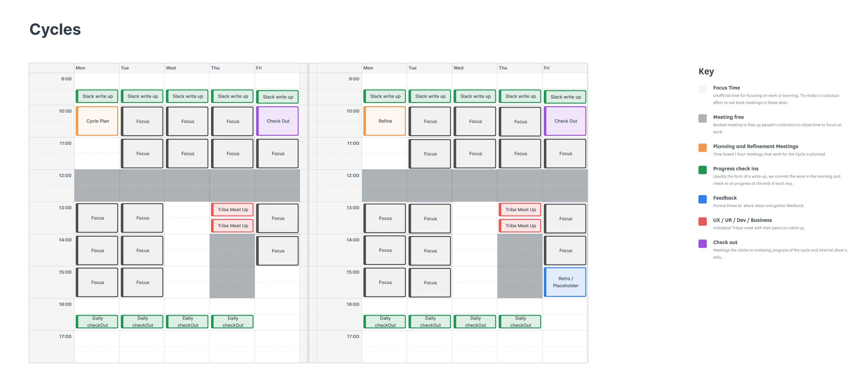Click first week's Wednesday Daily checkOut block
868x384 pixels.
tap(188, 322)
